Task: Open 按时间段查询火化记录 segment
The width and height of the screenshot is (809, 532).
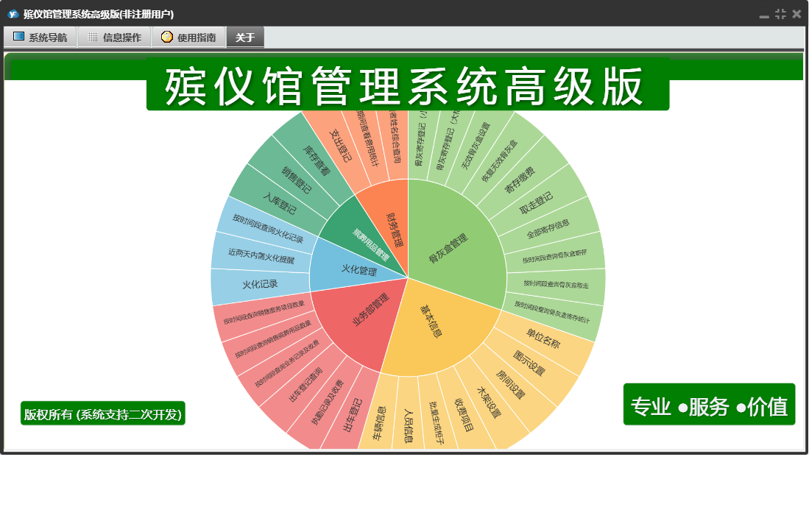Action: click(x=268, y=228)
